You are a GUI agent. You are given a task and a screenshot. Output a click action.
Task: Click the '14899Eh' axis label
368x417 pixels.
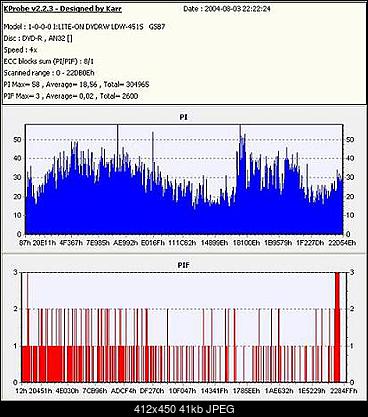[214, 243]
